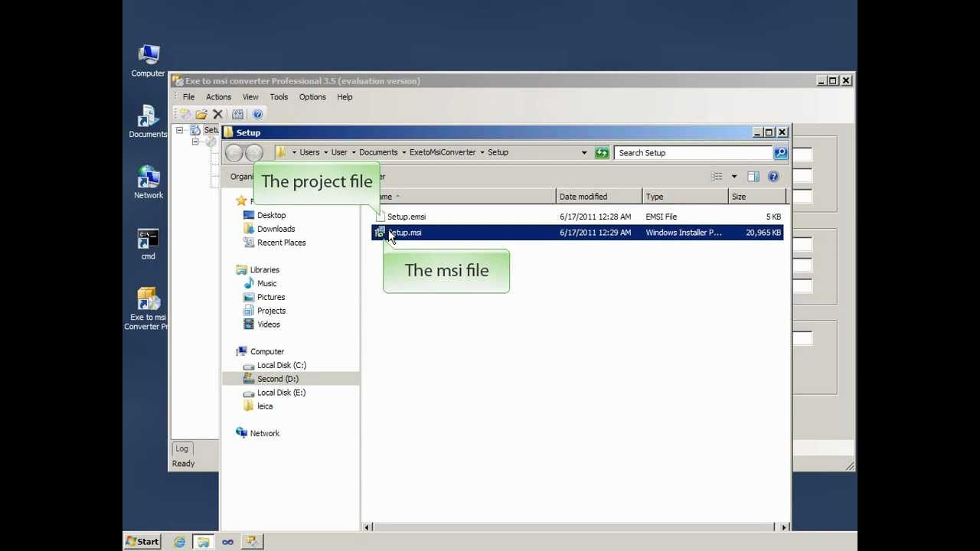This screenshot has height=551, width=980.
Task: Click the Users breadcrumb in address bar
Action: [309, 152]
